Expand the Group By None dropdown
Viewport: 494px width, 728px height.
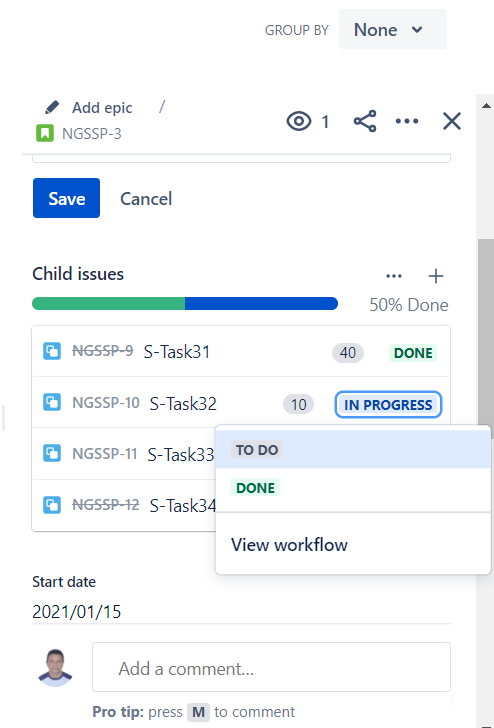click(x=393, y=29)
